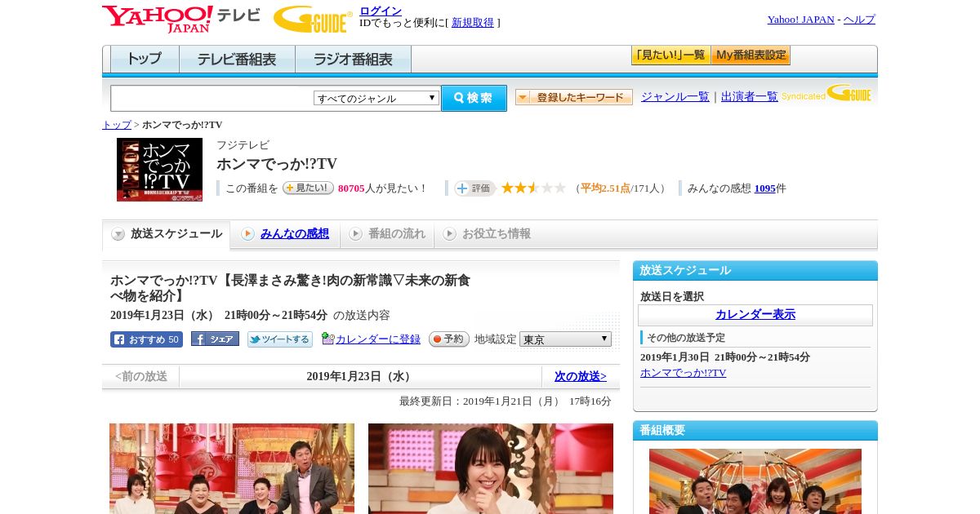This screenshot has height=514, width=980.
Task: Click the 見たい! plus button
Action: (308, 188)
